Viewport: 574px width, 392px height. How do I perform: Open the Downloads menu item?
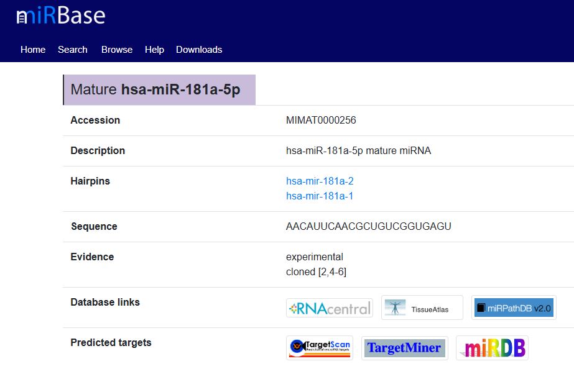click(x=199, y=50)
